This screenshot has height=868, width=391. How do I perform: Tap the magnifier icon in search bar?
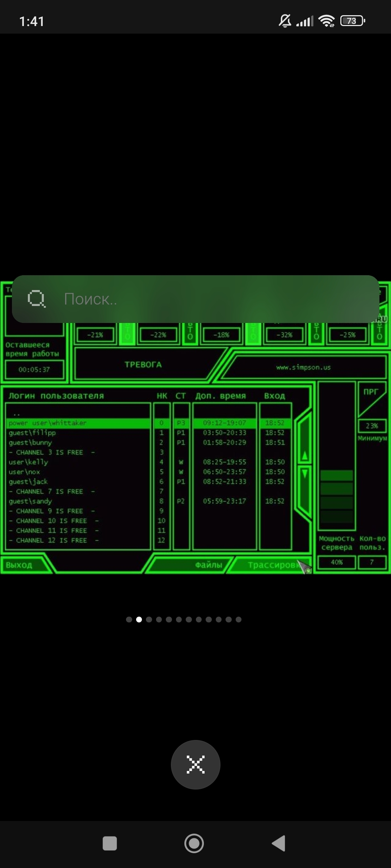point(37,299)
